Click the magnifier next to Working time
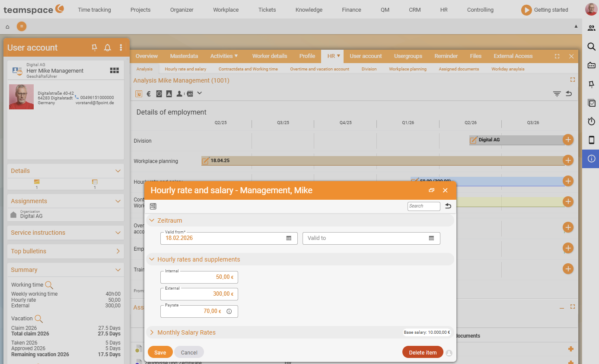 coord(49,285)
